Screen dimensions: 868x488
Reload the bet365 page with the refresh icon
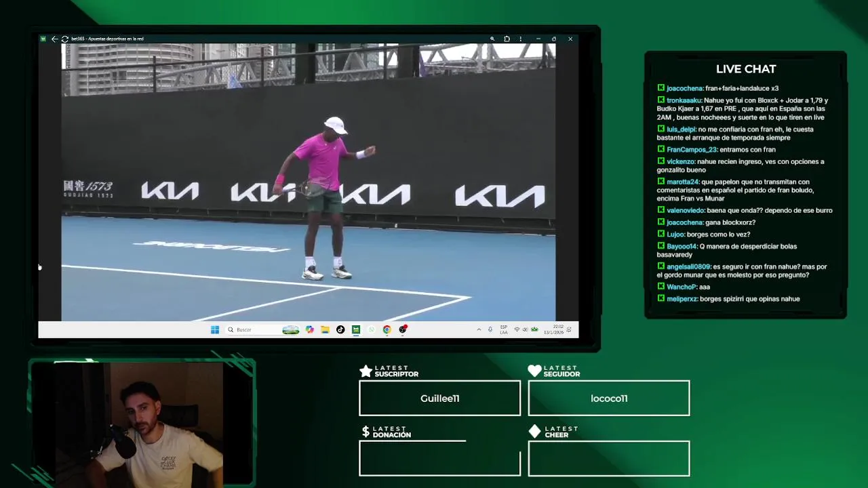(64, 39)
